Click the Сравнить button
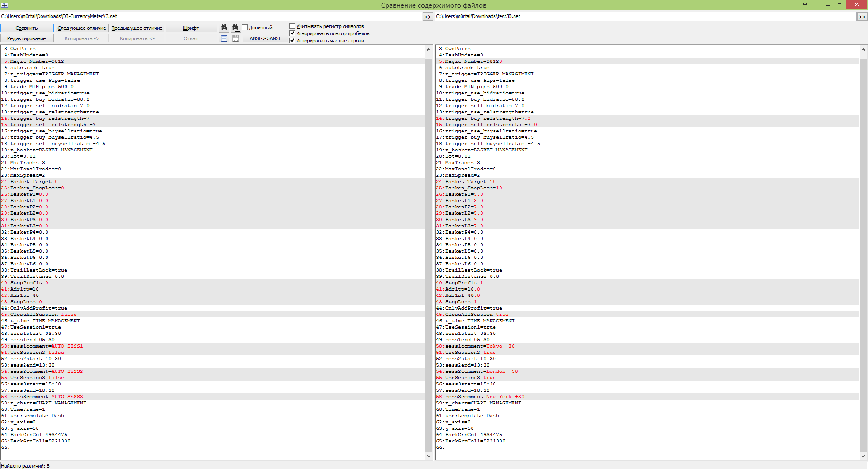This screenshot has width=868, height=470. (x=27, y=28)
